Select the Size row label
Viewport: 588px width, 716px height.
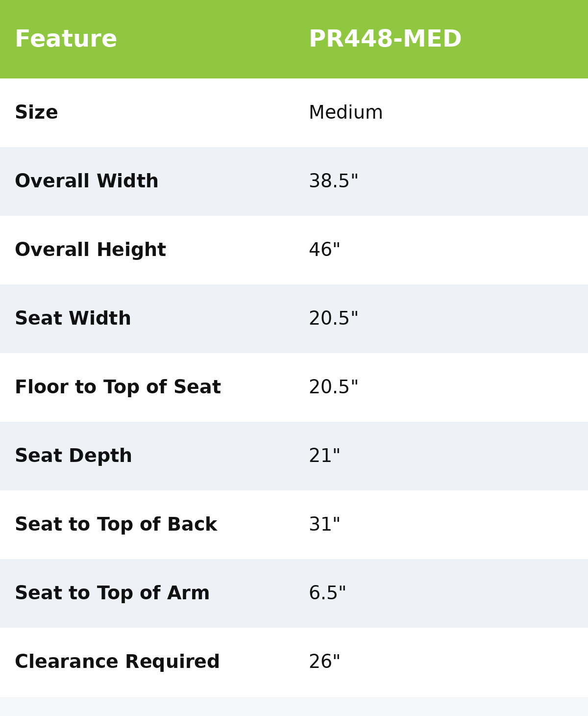tap(37, 113)
